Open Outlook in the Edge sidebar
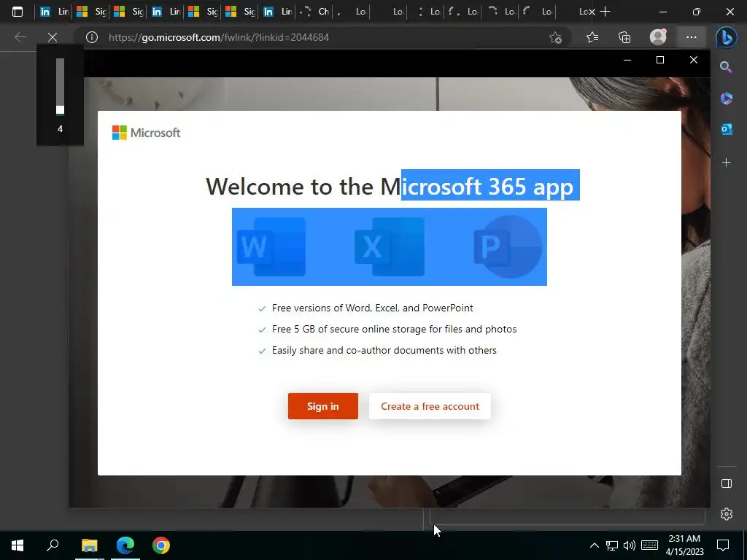The height and width of the screenshot is (560, 747). point(726,129)
